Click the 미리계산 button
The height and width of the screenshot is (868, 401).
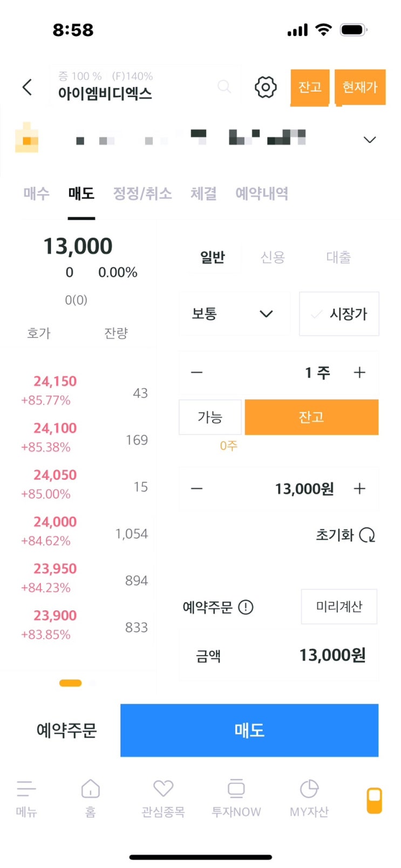pos(339,607)
